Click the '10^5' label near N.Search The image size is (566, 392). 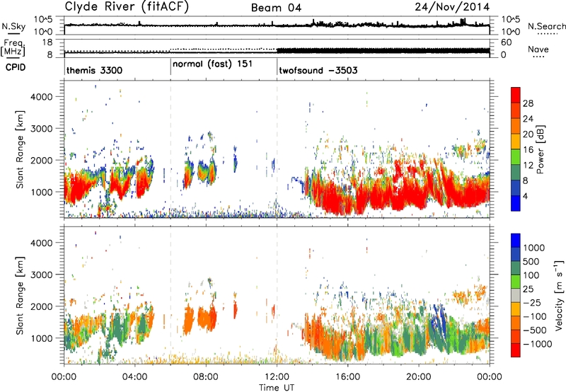pos(511,20)
